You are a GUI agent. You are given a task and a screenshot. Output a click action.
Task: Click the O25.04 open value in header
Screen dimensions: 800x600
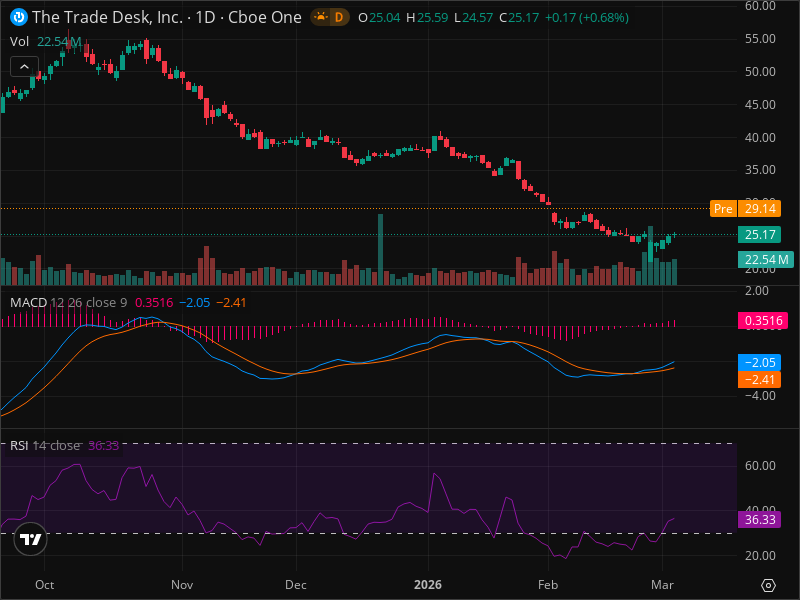pos(379,18)
